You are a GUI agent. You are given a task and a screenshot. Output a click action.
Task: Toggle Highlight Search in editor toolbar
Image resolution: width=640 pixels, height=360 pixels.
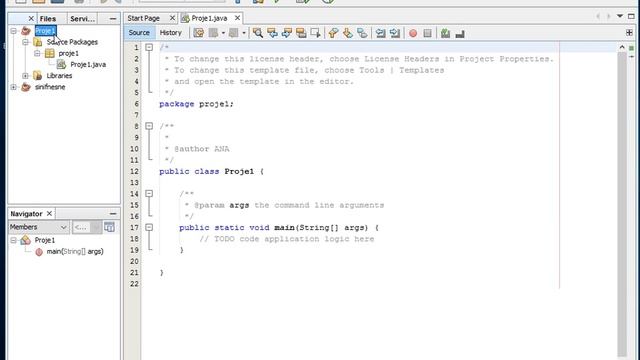(x=301, y=33)
